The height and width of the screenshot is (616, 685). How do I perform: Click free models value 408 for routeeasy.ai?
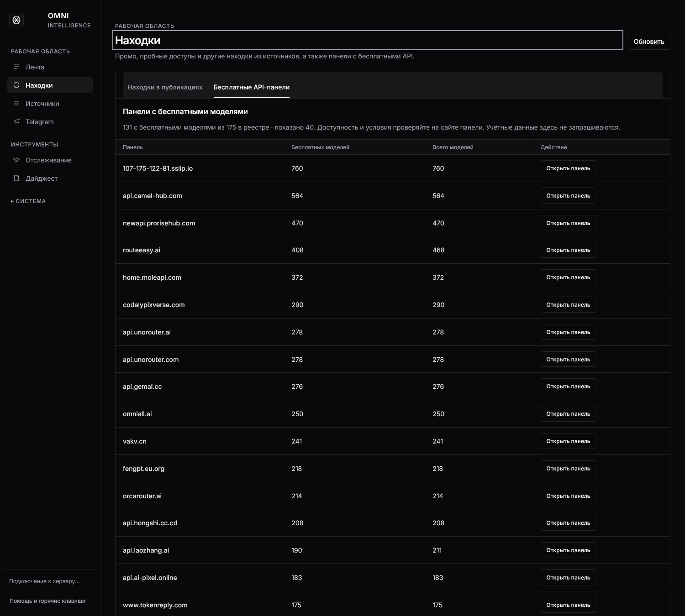coord(297,250)
